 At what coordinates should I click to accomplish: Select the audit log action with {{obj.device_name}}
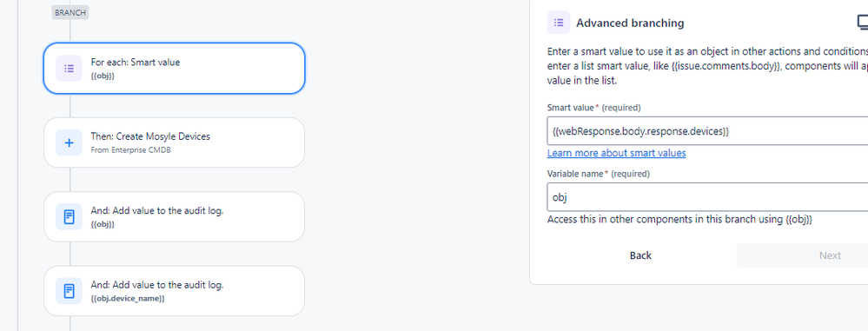tap(174, 291)
